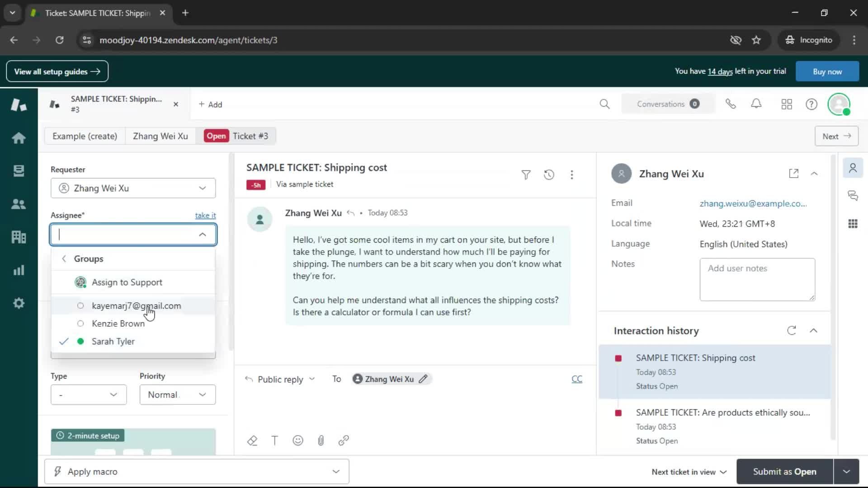868x488 pixels.
Task: Open the notifications bell icon
Action: tap(756, 104)
